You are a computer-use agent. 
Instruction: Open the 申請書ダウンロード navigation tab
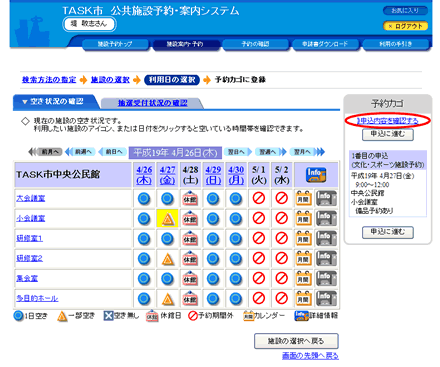(325, 44)
